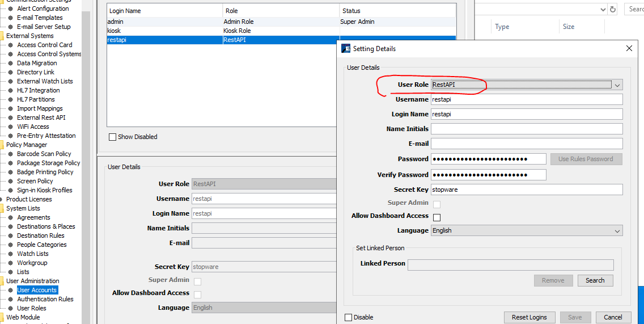Check the Disable checkbox in dialog
Viewport: 644px width, 324px height.
coord(349,317)
